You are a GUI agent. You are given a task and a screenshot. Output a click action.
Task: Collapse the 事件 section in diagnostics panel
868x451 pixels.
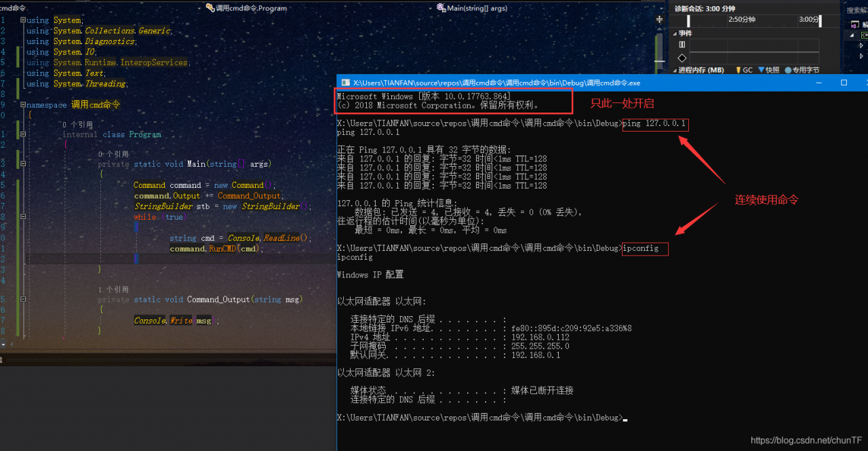click(675, 33)
